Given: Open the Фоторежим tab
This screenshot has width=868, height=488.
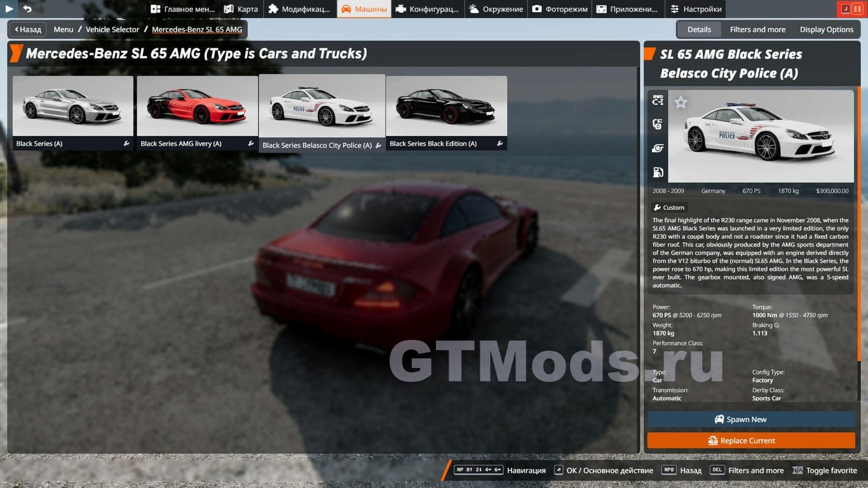Looking at the screenshot, I should click(x=559, y=9).
